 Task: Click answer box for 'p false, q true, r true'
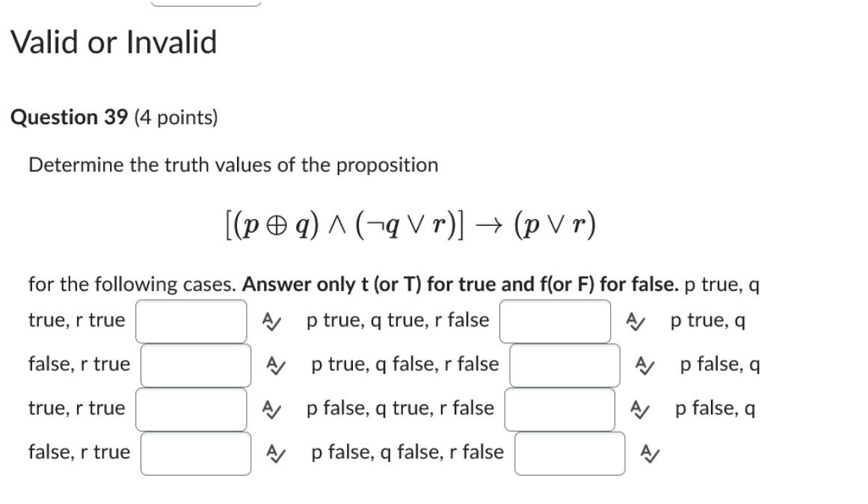[193, 408]
